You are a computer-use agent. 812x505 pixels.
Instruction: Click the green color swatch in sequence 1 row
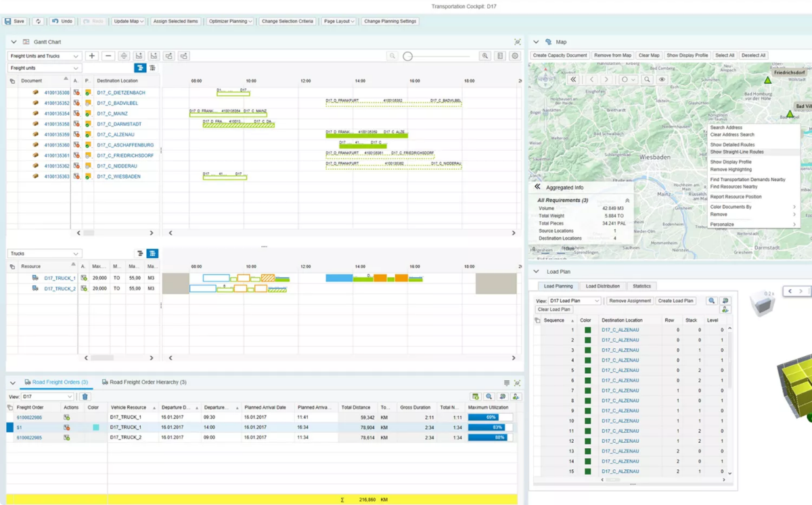pyautogui.click(x=588, y=330)
